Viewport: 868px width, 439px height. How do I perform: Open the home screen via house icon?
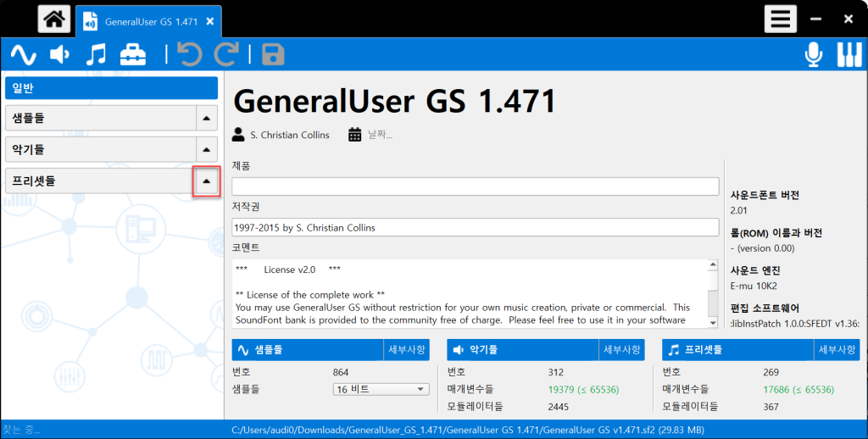tap(53, 19)
